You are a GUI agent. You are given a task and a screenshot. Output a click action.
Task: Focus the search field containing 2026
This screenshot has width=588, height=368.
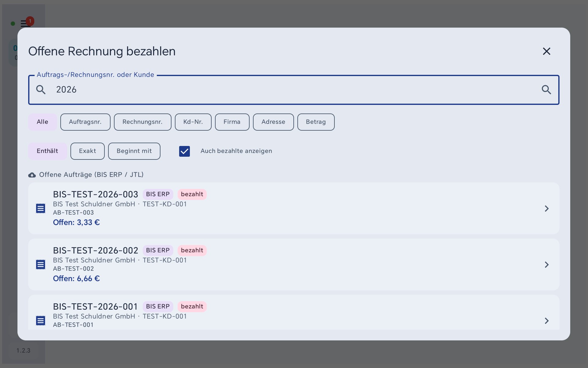coord(294,90)
